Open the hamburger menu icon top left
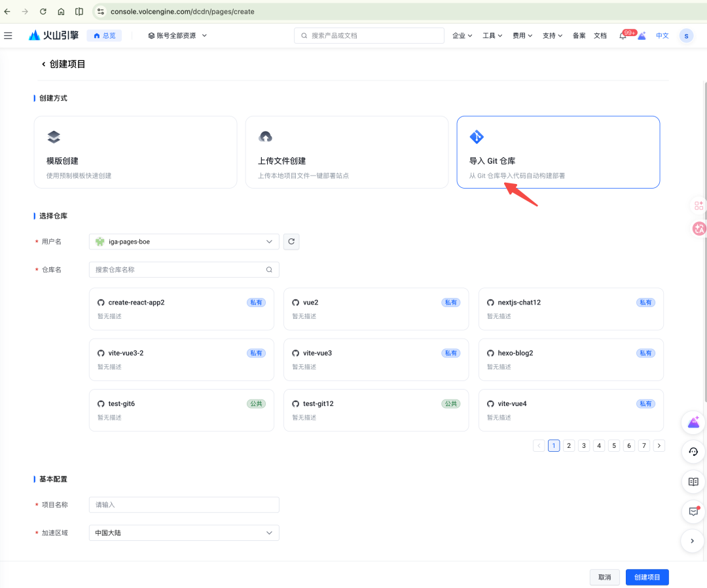Image resolution: width=707 pixels, height=588 pixels. click(9, 35)
